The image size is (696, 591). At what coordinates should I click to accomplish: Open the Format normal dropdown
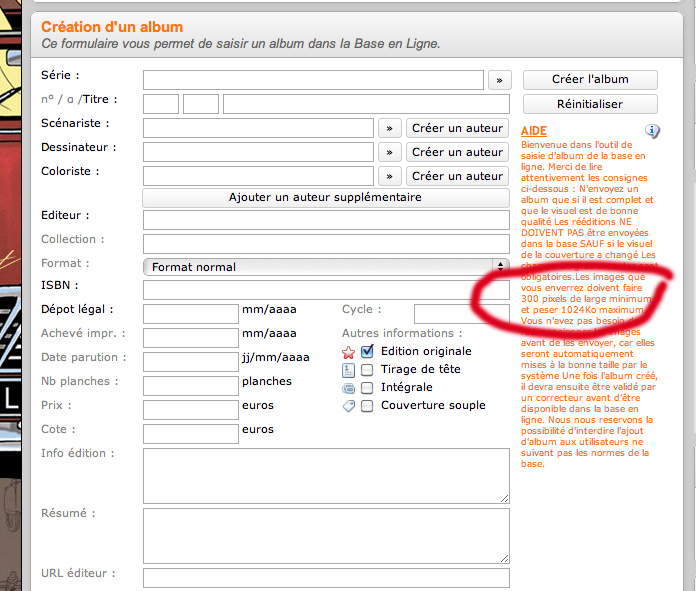click(326, 267)
